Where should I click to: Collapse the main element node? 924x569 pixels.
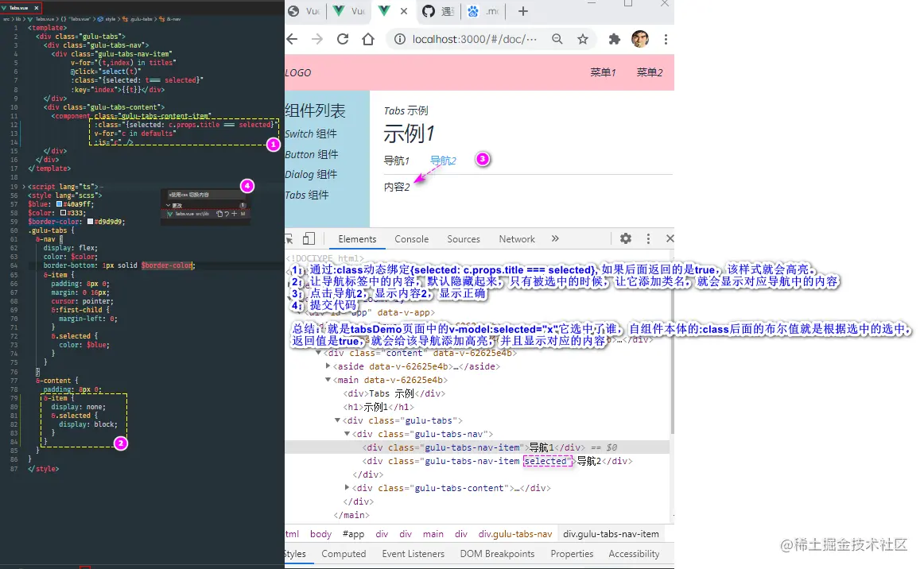328,380
